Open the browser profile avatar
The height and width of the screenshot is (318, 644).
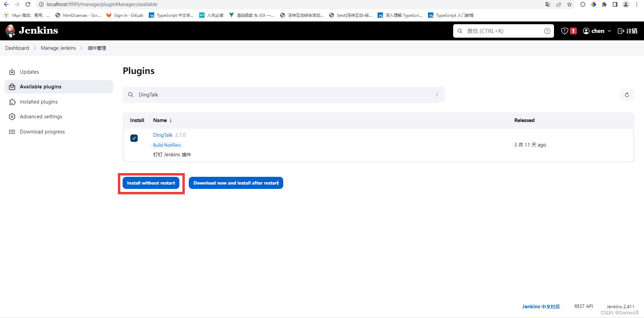(626, 4)
